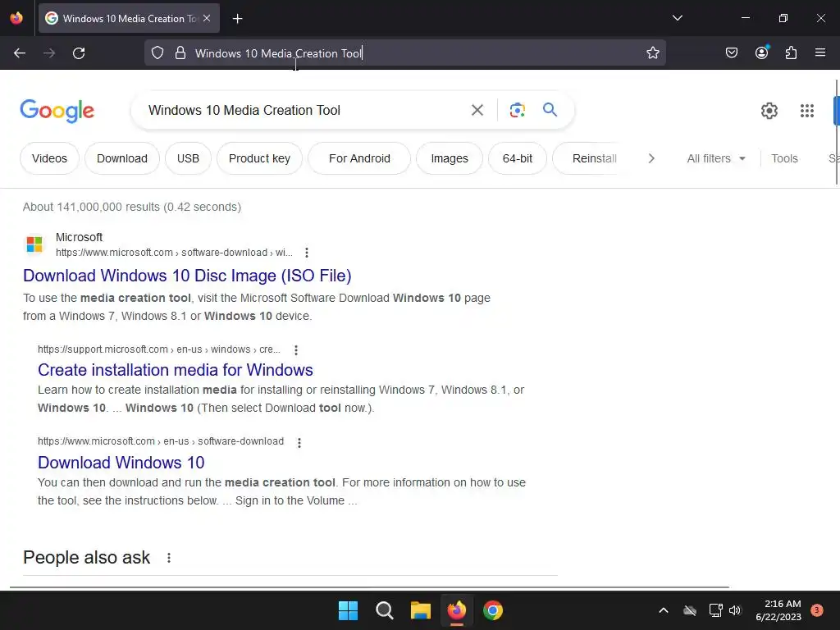This screenshot has width=840, height=630.
Task: Click the Google logo
Action: 57,111
